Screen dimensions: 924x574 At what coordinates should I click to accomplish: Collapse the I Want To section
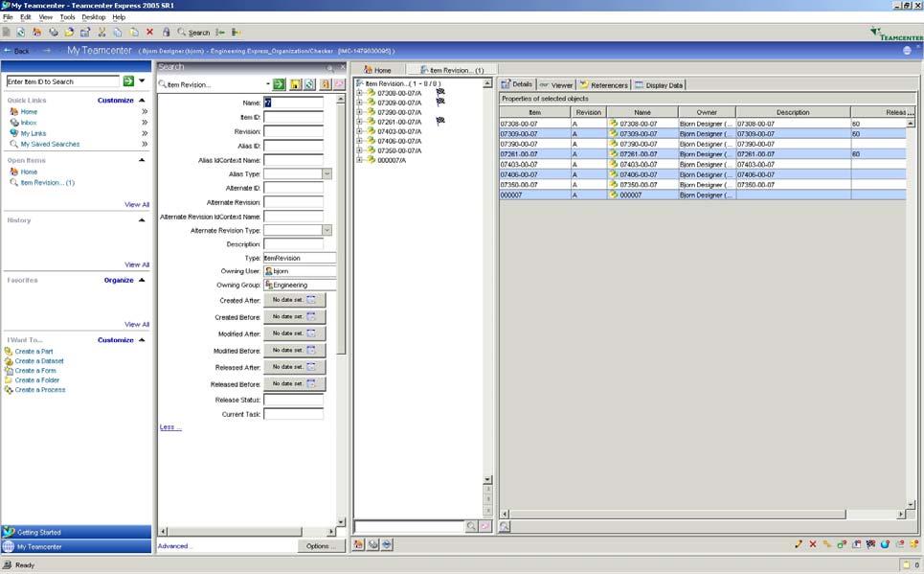(x=142, y=340)
